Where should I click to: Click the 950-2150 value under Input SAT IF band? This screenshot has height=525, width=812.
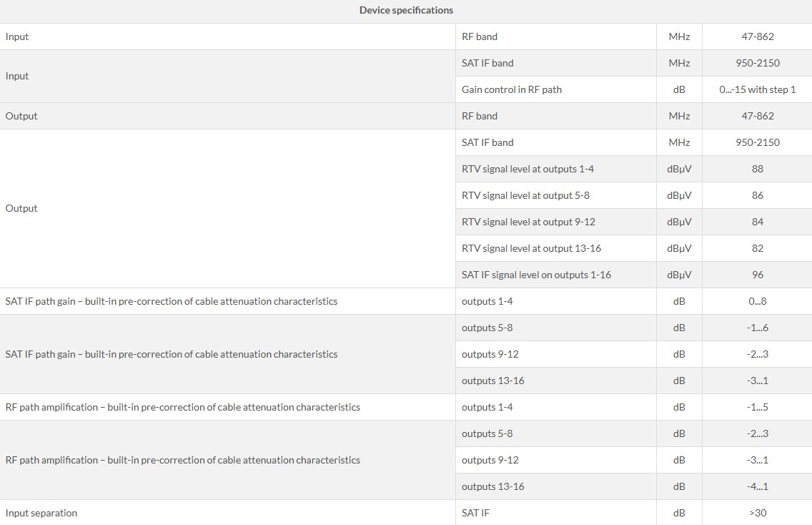point(757,63)
